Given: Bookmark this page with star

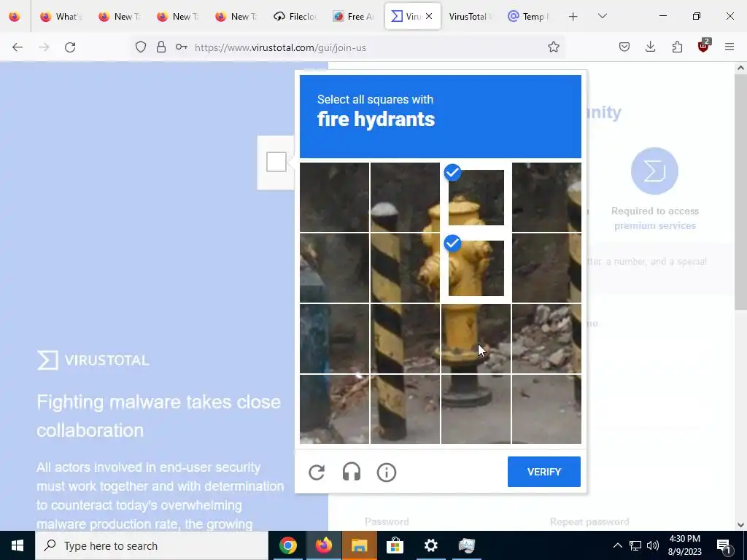Looking at the screenshot, I should (x=553, y=47).
